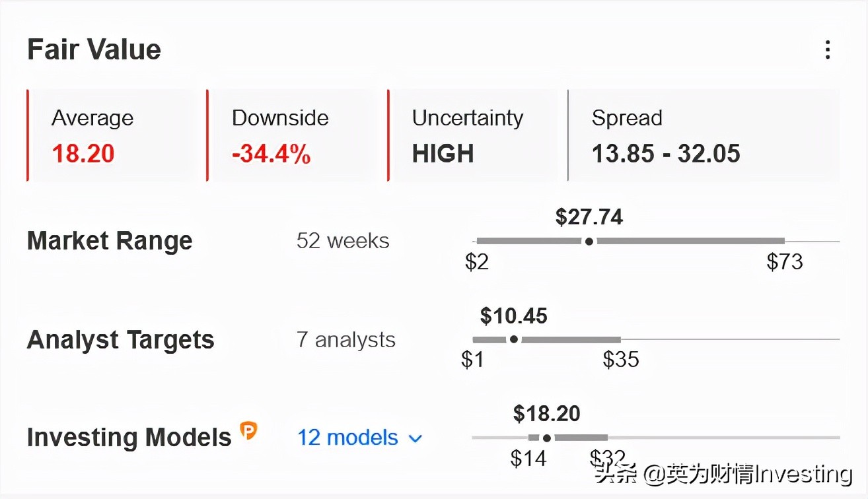
Task: Select the Spread 13.85 - 32.05 card
Action: click(x=703, y=136)
